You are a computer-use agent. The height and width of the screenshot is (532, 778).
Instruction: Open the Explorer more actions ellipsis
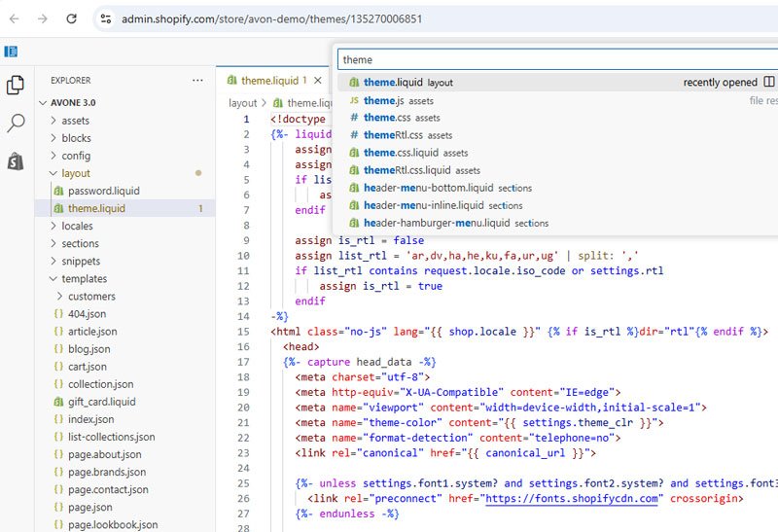coord(197,80)
